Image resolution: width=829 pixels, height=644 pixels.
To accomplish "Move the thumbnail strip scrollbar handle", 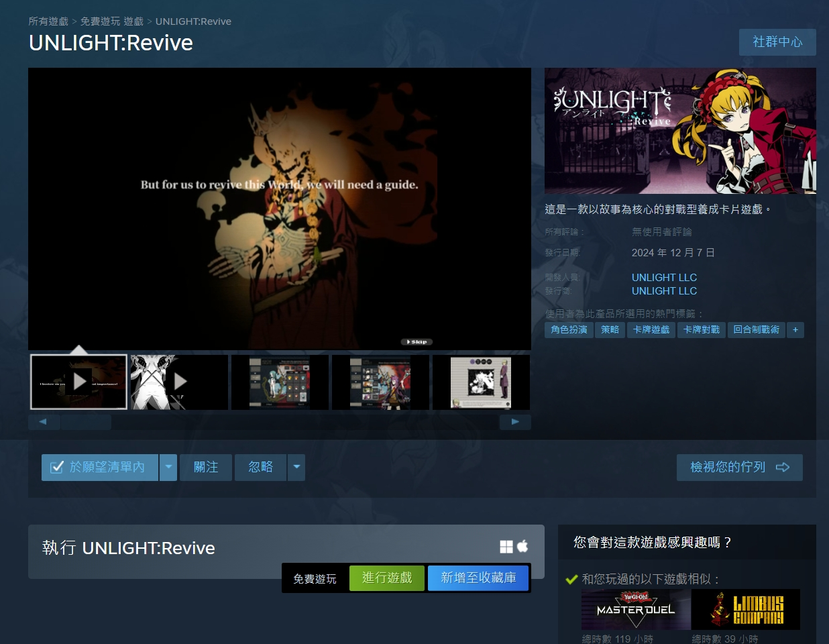I will (86, 422).
